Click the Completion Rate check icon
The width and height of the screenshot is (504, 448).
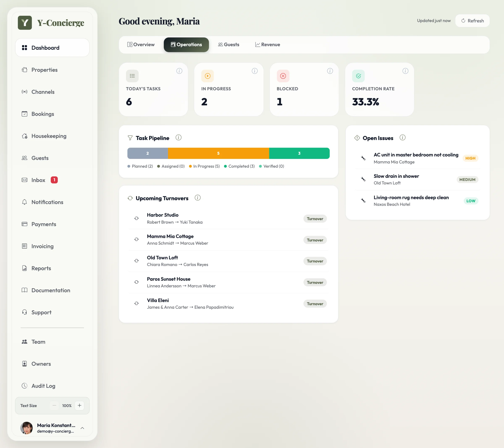pyautogui.click(x=358, y=76)
